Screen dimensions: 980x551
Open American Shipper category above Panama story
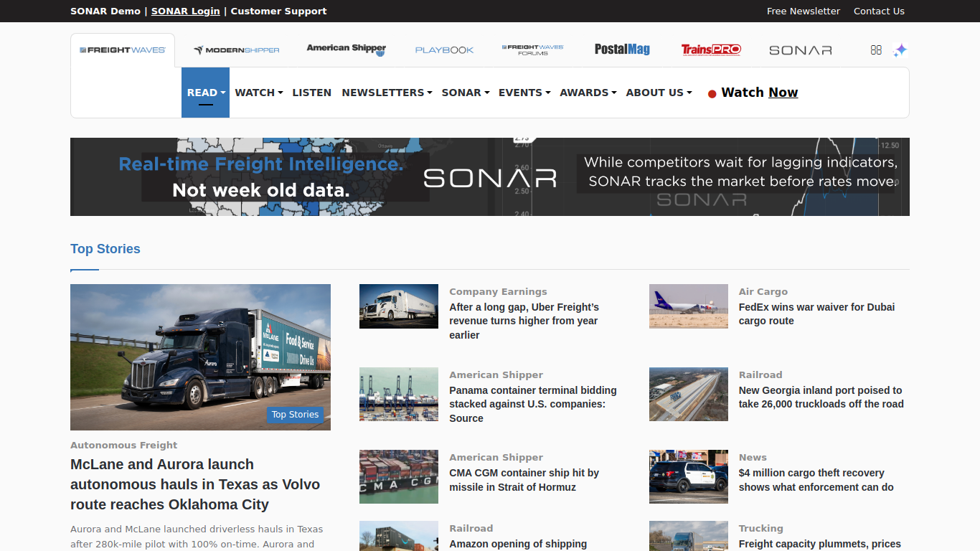click(496, 375)
